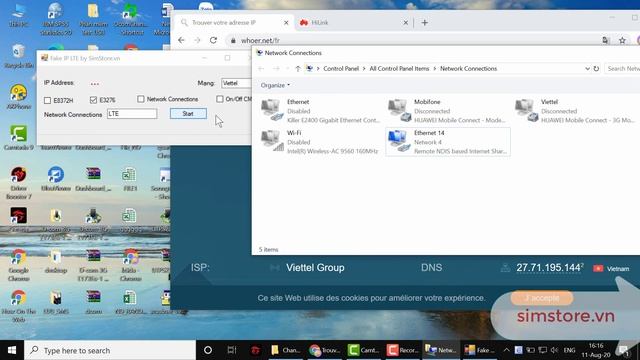Click translate page icon in address bar

(606, 40)
